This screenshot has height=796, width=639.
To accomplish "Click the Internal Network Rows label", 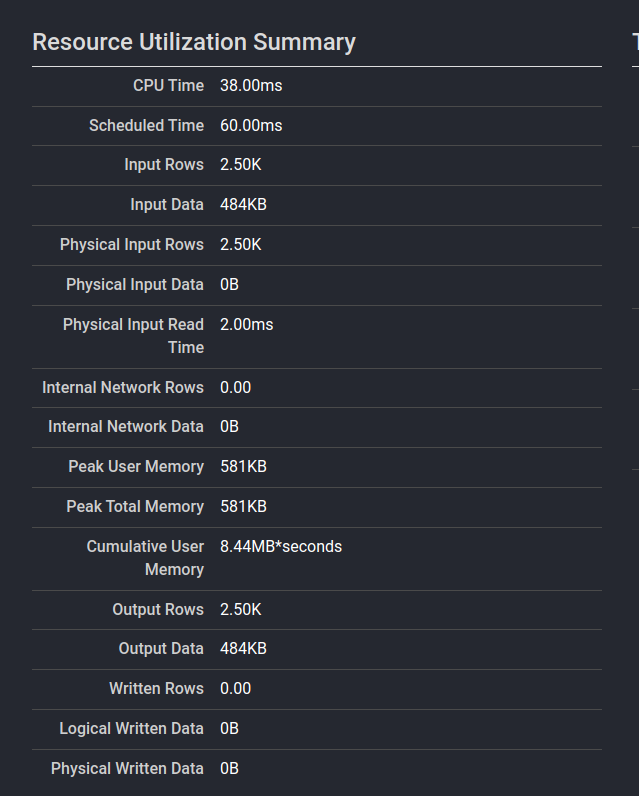I will point(123,387).
